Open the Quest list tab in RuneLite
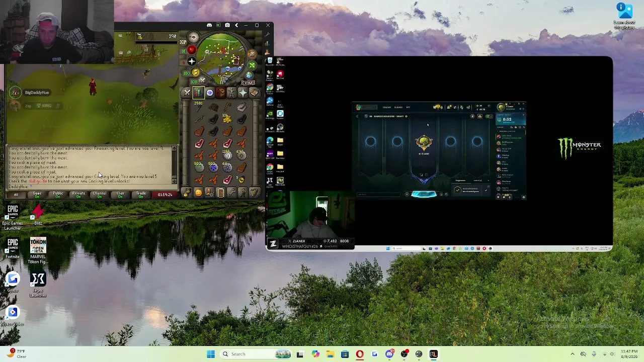Viewport: 644px width, 362px height. pos(210,93)
